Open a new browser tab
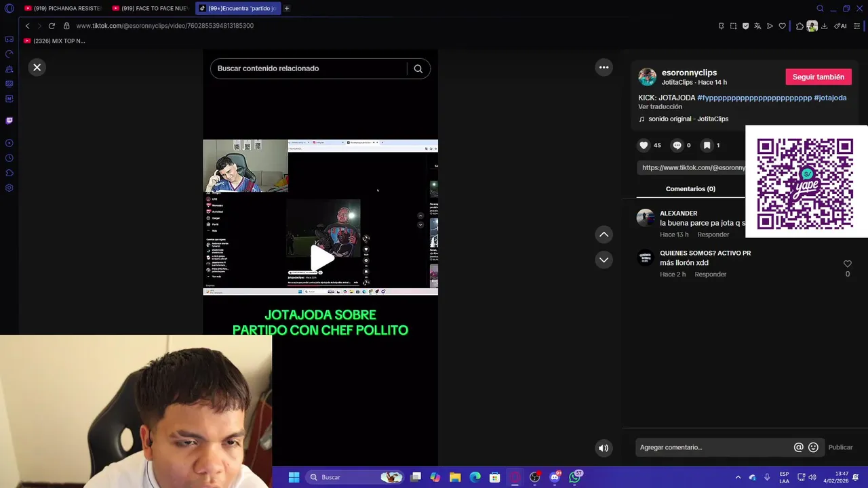Image resolution: width=868 pixels, height=488 pixels. tap(287, 8)
